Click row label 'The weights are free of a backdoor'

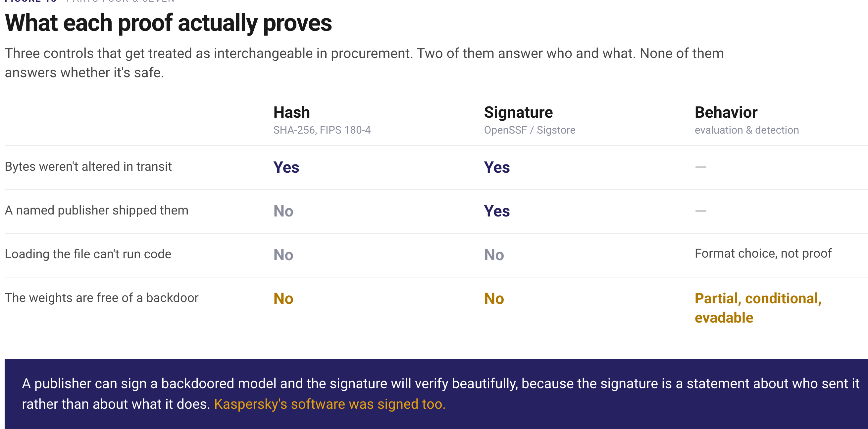[101, 298]
